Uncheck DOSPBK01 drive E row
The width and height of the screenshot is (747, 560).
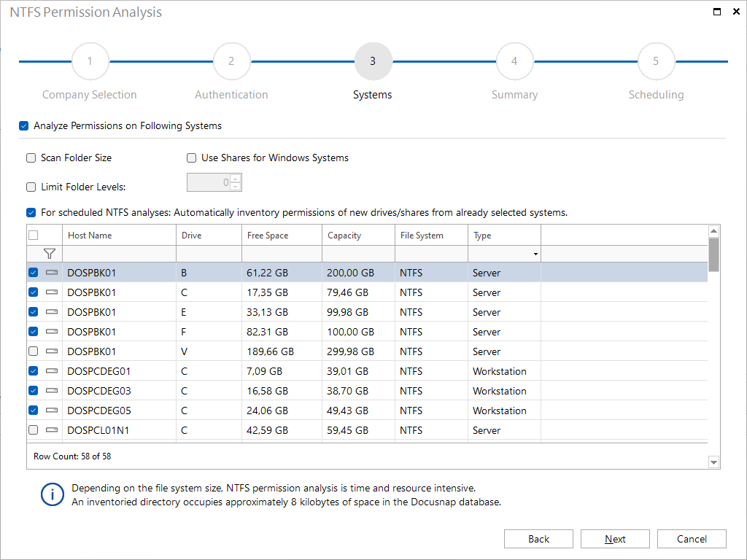point(34,312)
